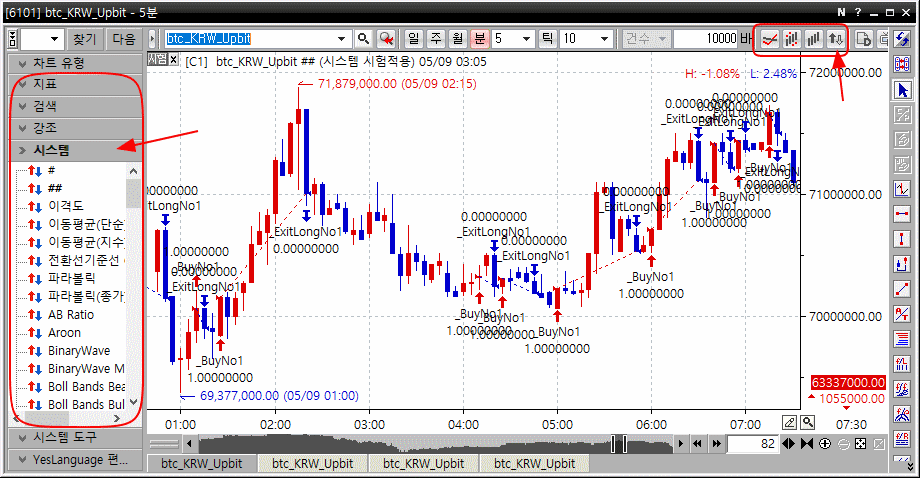Toggle the 틱 (tick) period button
The height and width of the screenshot is (478, 920).
point(548,39)
